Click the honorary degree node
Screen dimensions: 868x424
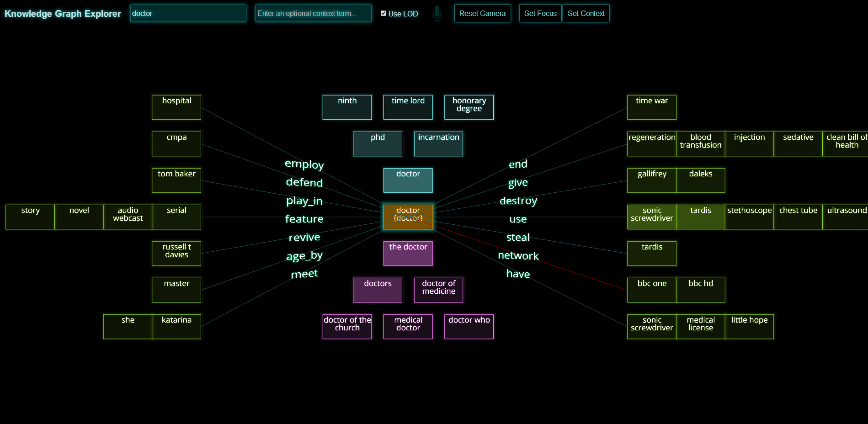469,107
